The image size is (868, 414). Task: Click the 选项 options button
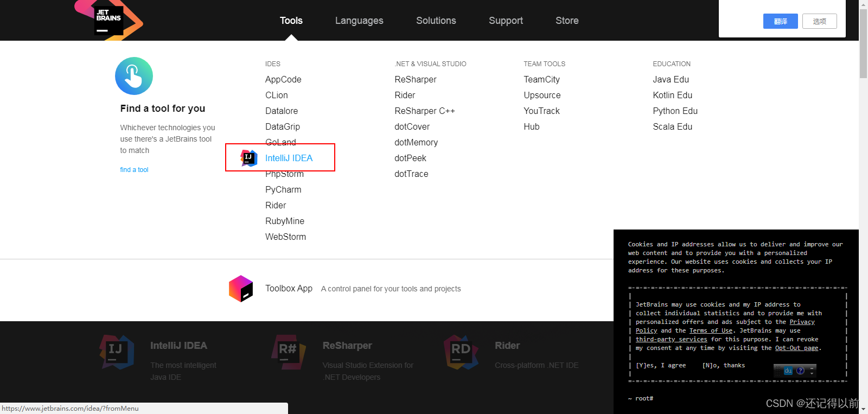820,21
